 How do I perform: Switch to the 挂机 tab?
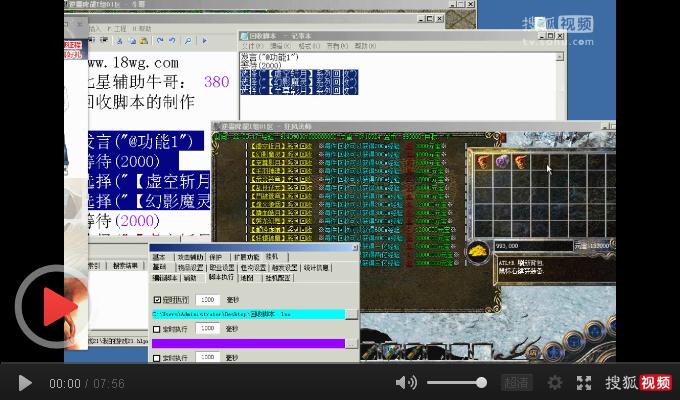tap(272, 256)
